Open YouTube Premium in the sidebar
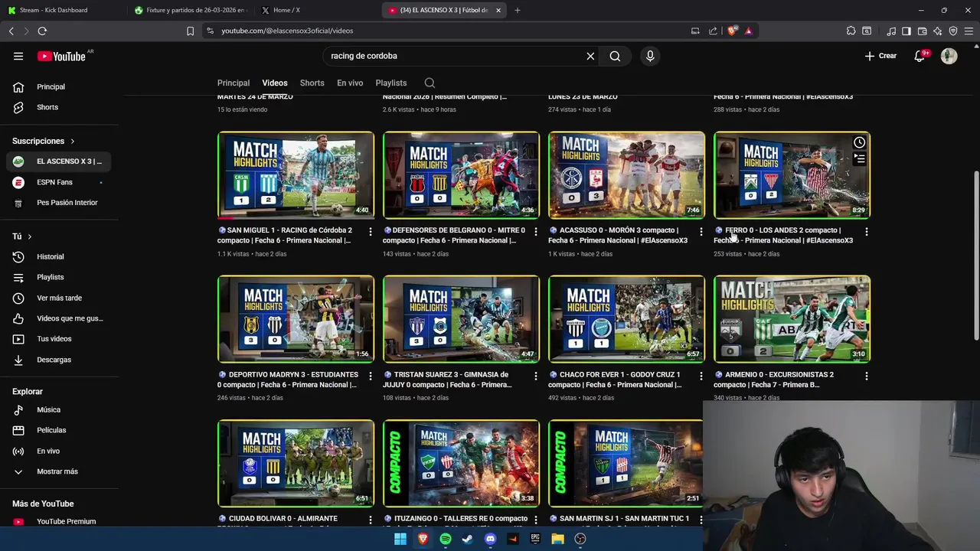 [59, 521]
